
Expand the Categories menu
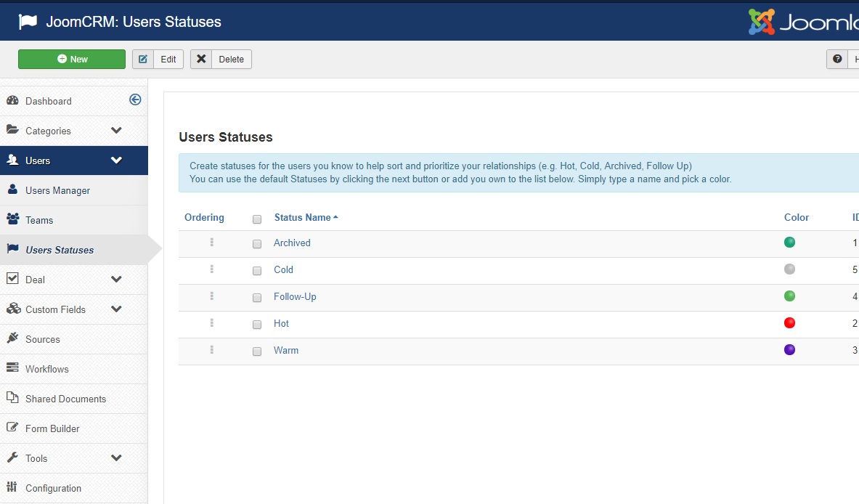[x=115, y=131]
